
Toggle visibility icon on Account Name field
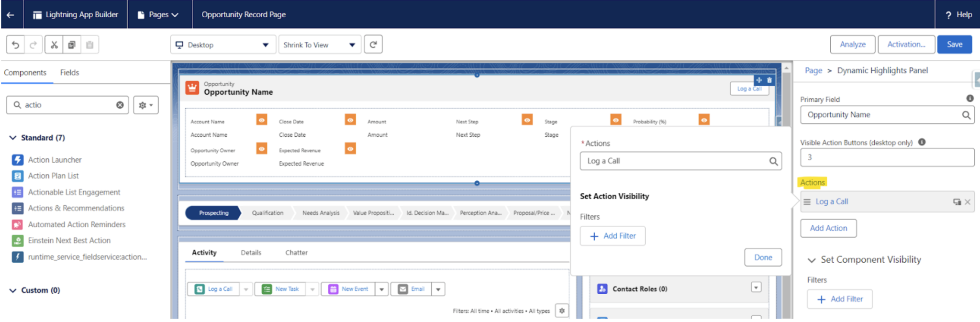tap(262, 120)
